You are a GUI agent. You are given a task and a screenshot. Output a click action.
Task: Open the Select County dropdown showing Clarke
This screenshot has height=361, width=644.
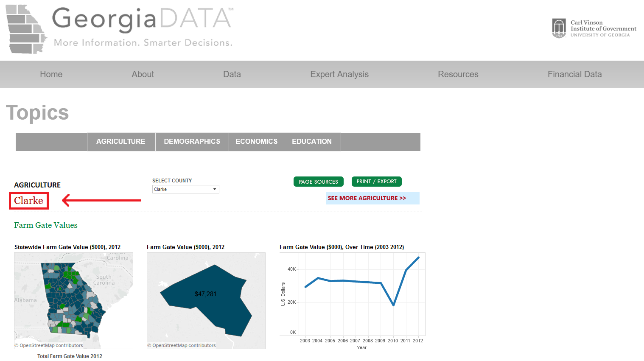(x=186, y=189)
